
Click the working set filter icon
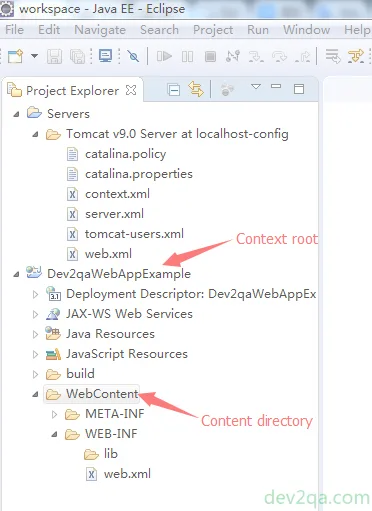[227, 90]
